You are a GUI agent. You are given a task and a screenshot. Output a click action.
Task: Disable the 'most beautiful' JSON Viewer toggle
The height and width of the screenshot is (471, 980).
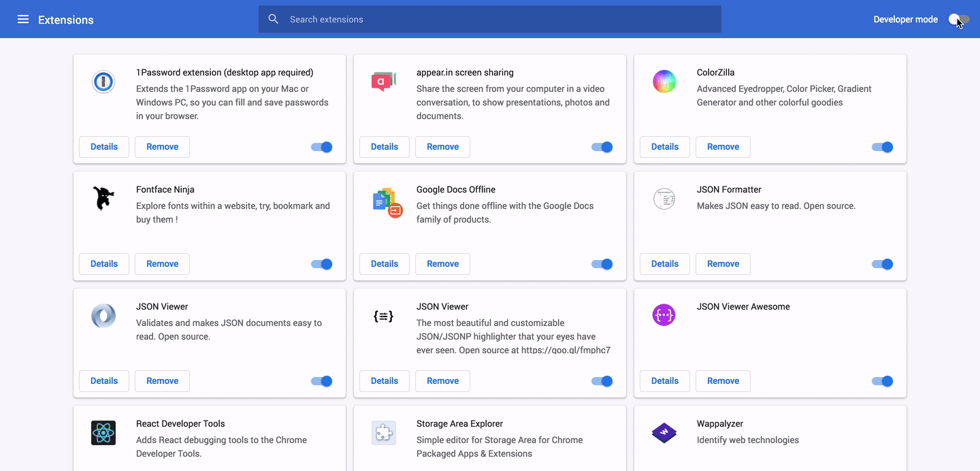[602, 381]
